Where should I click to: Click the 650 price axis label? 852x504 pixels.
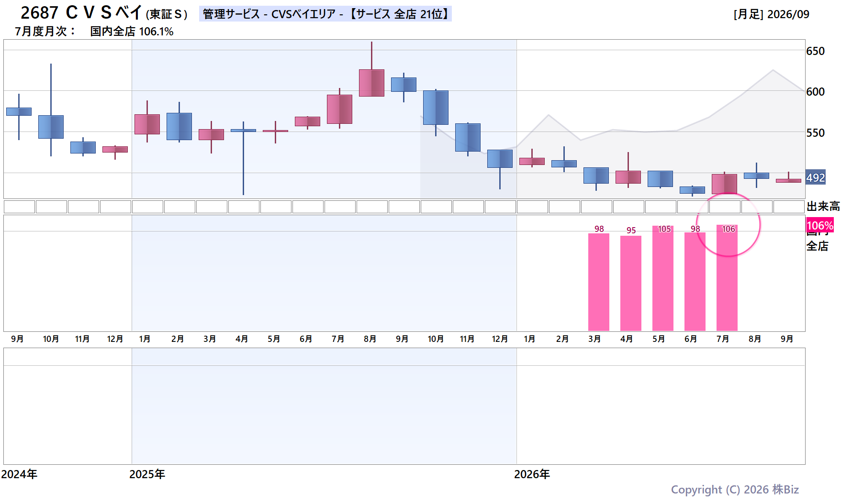pos(816,51)
